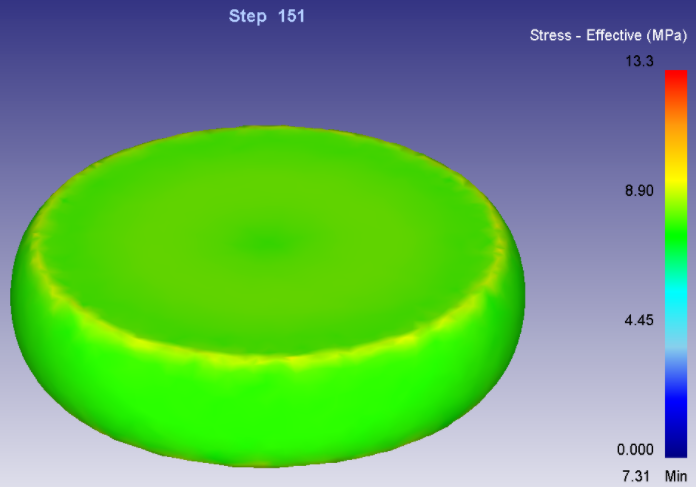Click the 4.45 scale value
This screenshot has height=487, width=696.
[639, 320]
